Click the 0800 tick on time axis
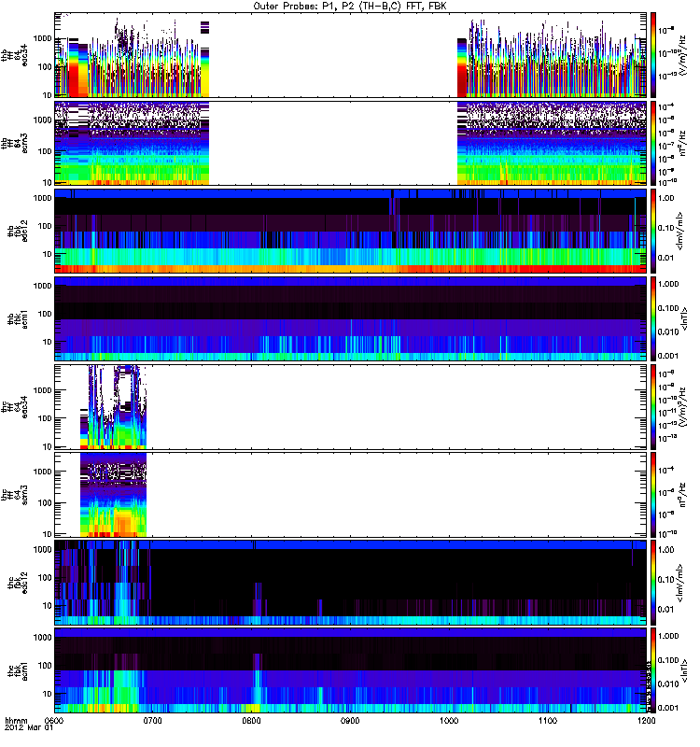The height and width of the screenshot is (747, 700). click(x=252, y=721)
